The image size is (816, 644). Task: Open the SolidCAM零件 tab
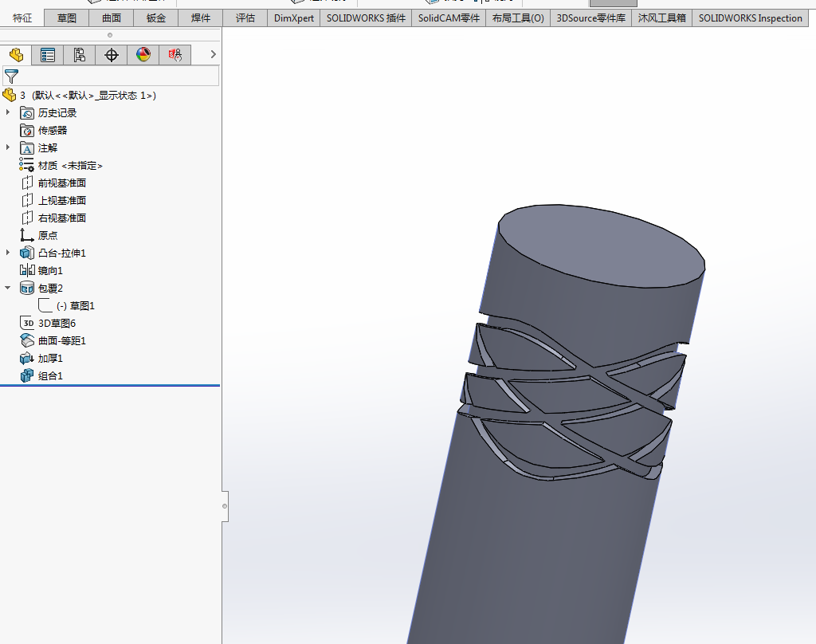[449, 18]
